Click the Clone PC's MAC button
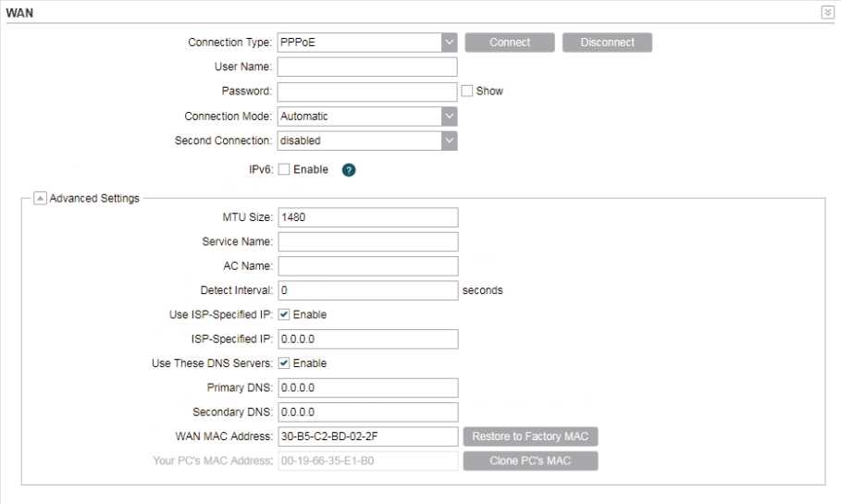This screenshot has width=841, height=504. coord(530,461)
